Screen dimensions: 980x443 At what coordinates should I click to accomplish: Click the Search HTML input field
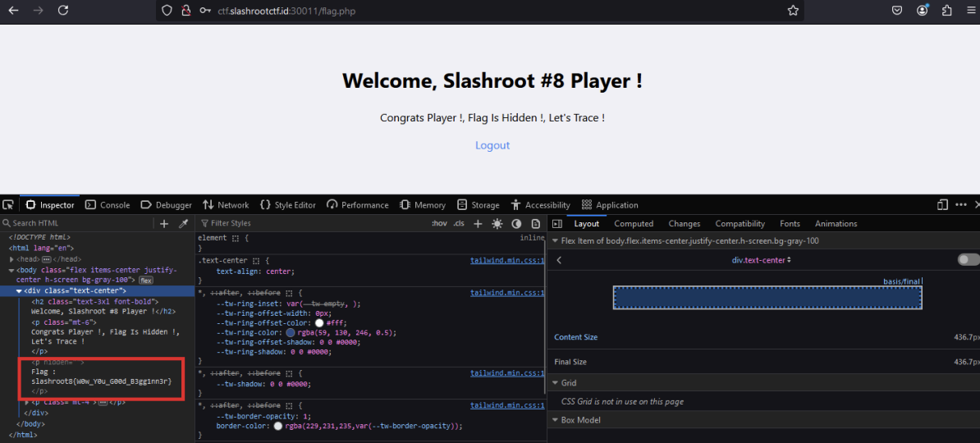click(78, 224)
